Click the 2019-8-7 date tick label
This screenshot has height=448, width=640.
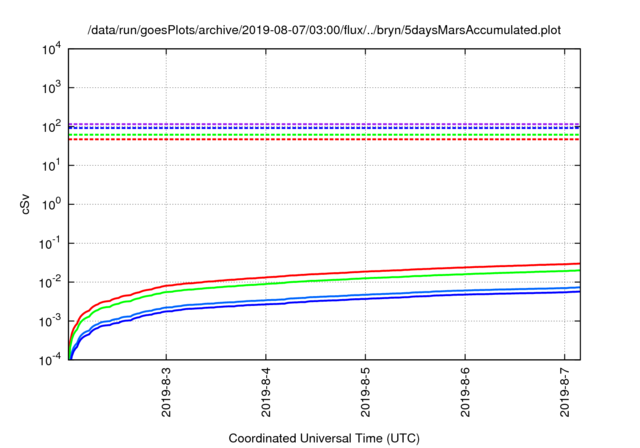(564, 392)
